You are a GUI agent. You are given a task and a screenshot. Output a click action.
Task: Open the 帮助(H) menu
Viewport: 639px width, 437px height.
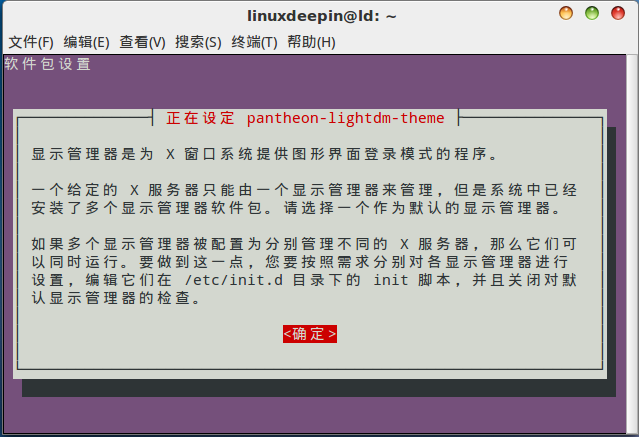[x=311, y=42]
